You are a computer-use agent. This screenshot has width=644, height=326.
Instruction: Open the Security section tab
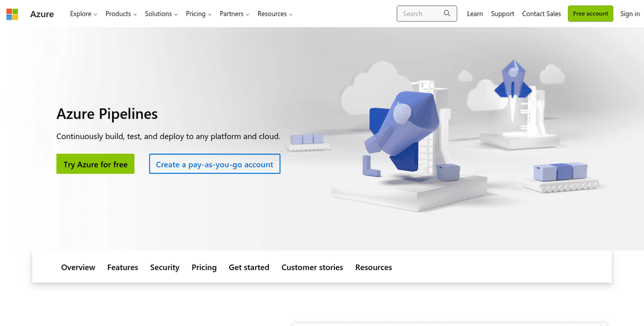click(x=165, y=267)
